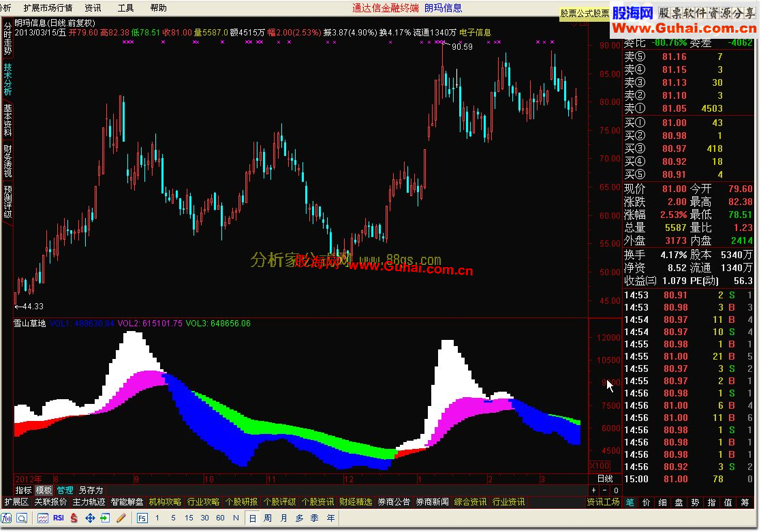Open the 行业攻略 tab
Image resolution: width=761 pixels, height=532 pixels.
coord(203,502)
